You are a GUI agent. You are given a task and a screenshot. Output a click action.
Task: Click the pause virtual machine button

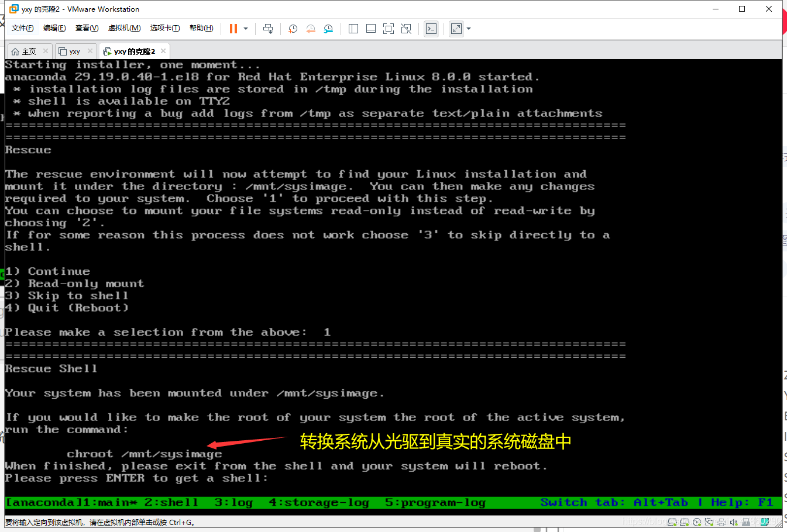tap(233, 29)
